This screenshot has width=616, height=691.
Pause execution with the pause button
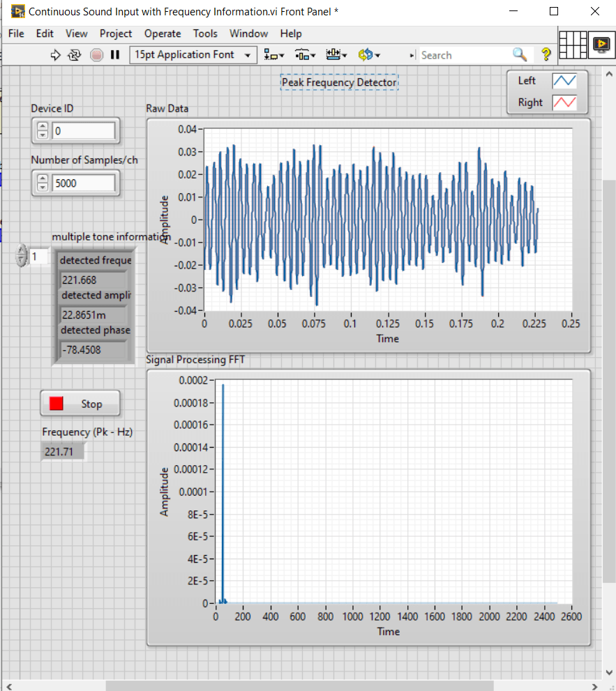point(115,55)
